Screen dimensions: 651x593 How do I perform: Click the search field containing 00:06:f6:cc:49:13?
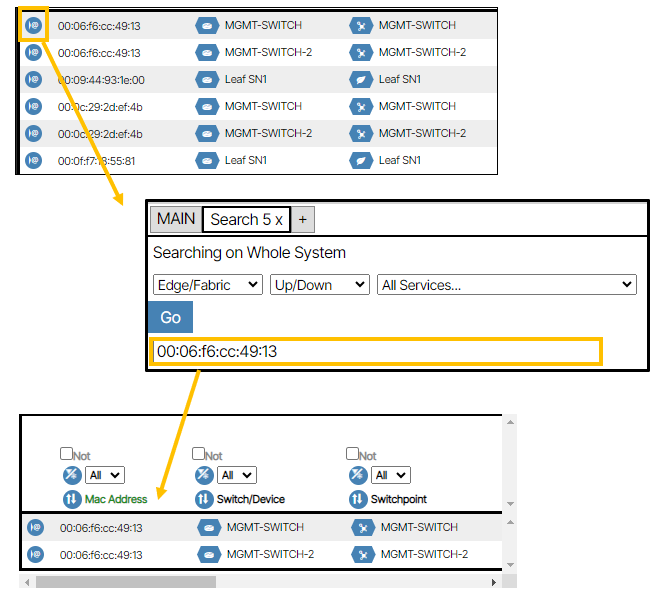pyautogui.click(x=375, y=351)
